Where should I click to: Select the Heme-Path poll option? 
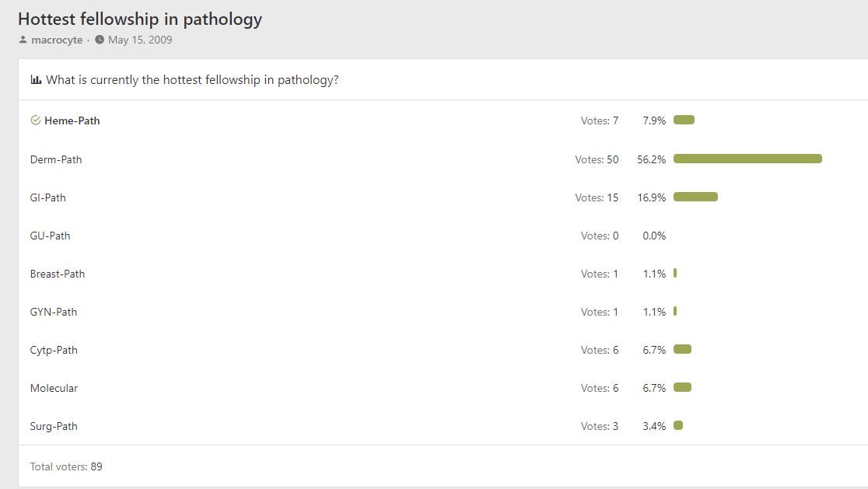[x=72, y=121]
